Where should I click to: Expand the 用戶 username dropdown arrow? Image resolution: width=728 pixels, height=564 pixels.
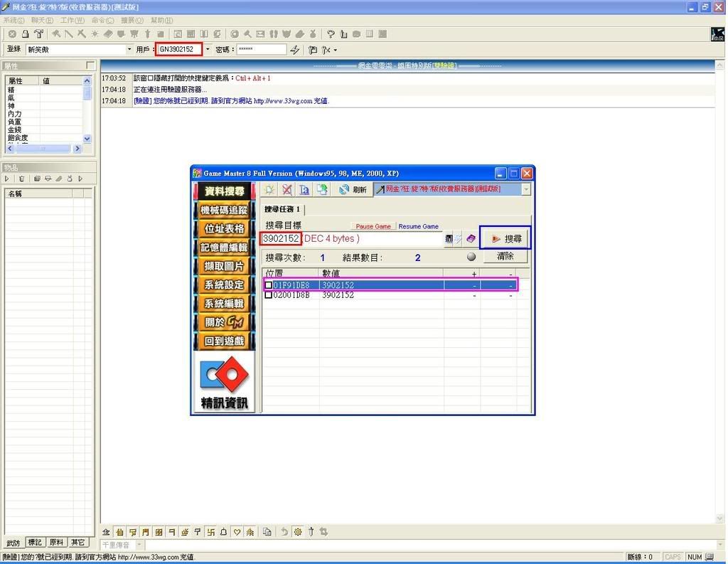pos(208,50)
